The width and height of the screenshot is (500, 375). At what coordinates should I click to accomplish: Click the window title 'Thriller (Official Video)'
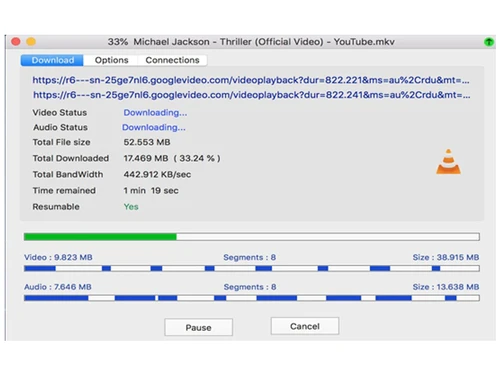[272, 42]
